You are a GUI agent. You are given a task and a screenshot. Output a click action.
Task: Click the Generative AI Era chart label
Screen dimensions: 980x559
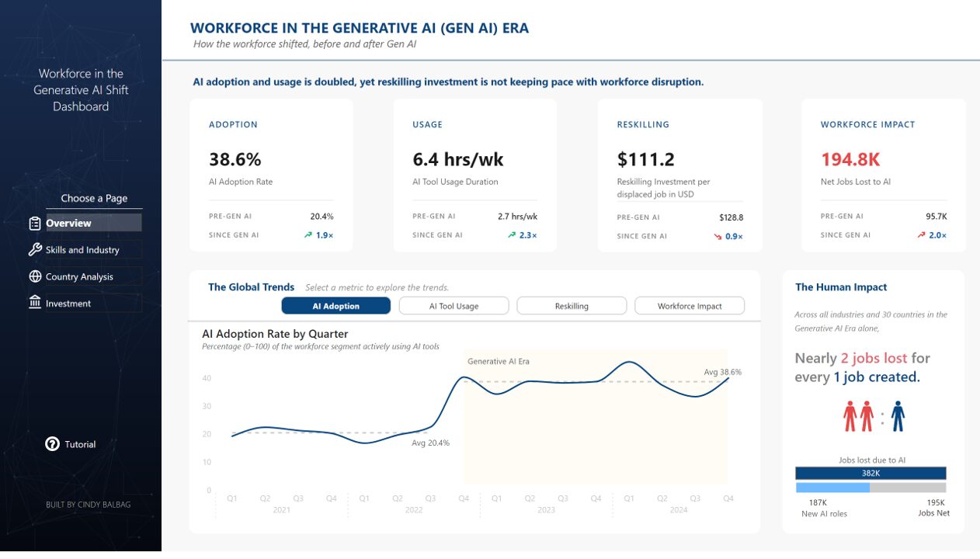(499, 361)
